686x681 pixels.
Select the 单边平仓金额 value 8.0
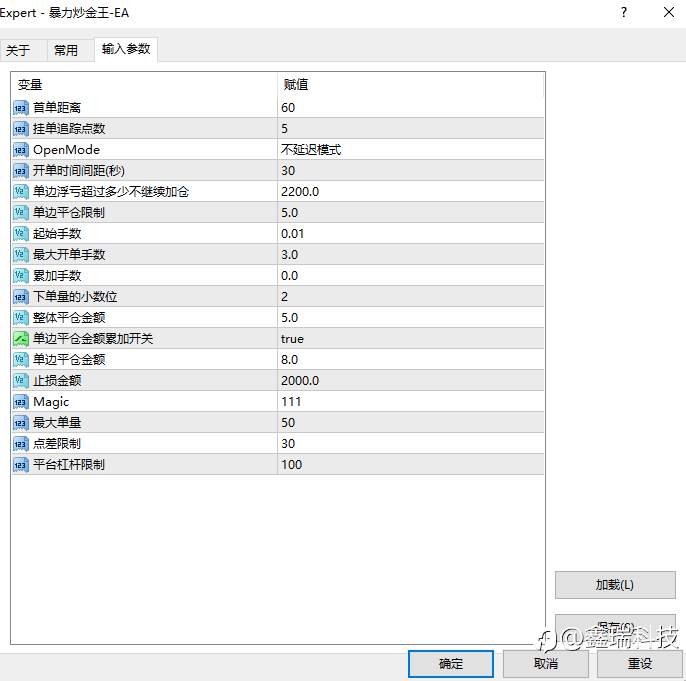(x=411, y=360)
